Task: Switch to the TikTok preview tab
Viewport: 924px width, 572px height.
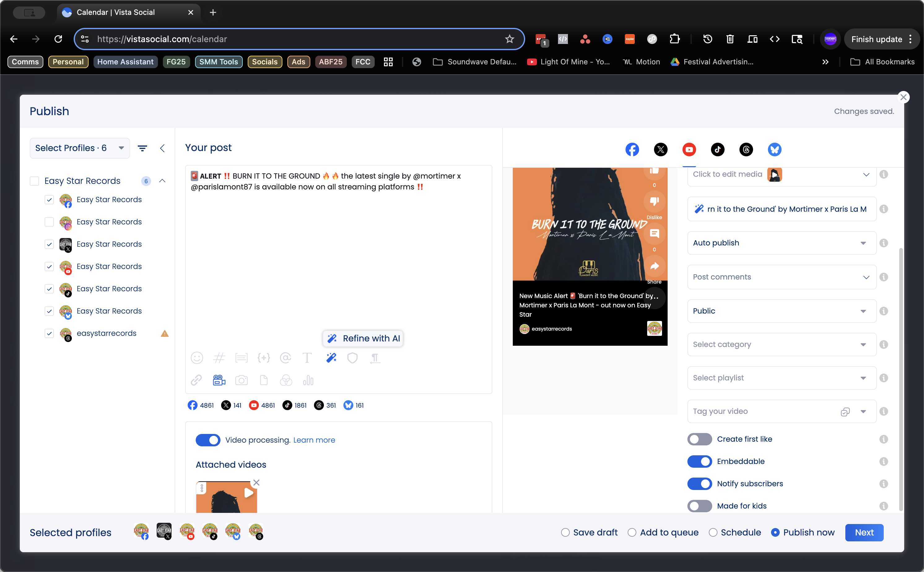Action: [717, 149]
